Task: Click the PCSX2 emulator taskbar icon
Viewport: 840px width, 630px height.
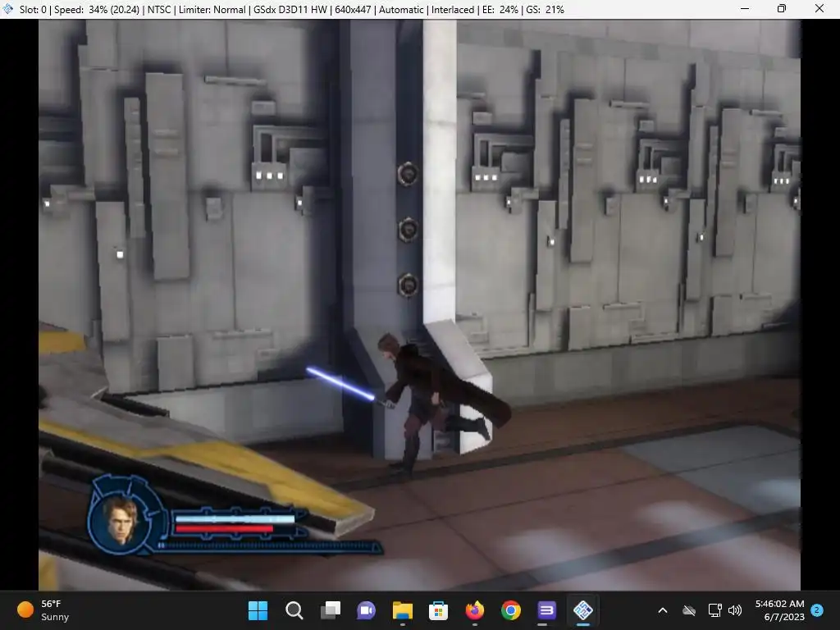Action: [583, 610]
